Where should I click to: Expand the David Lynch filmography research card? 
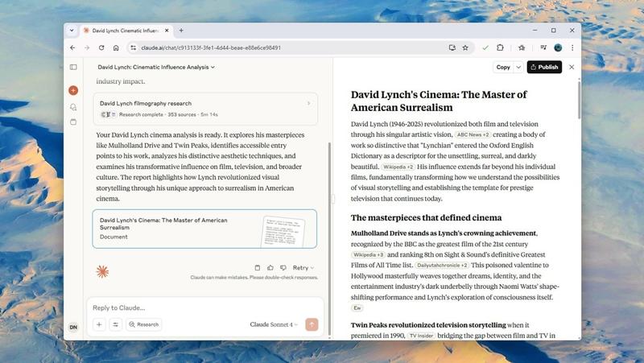point(205,109)
